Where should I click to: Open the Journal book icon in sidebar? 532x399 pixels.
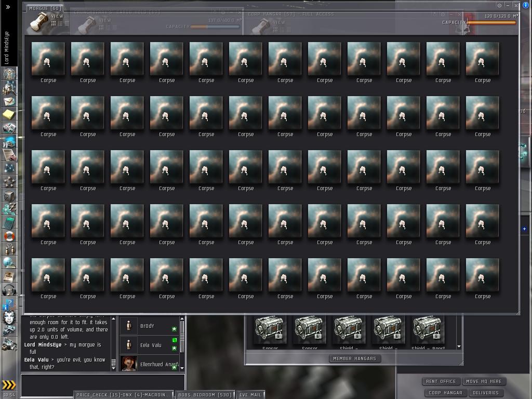[9, 276]
